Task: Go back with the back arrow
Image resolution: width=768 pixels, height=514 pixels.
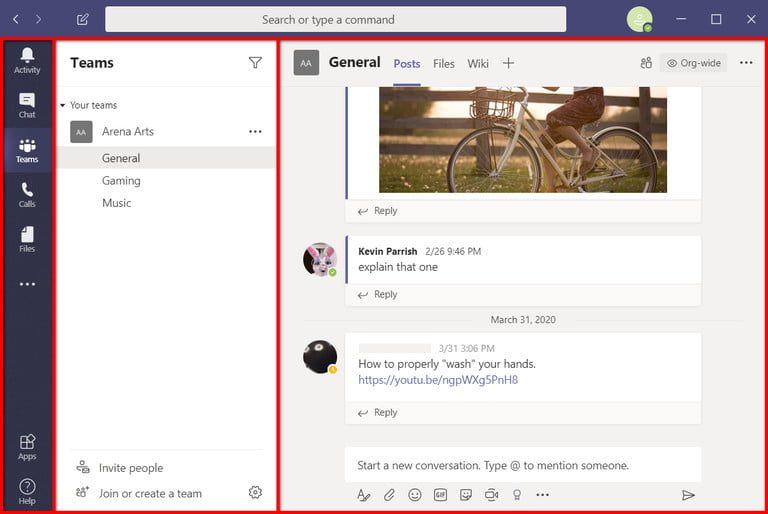Action: [x=16, y=20]
